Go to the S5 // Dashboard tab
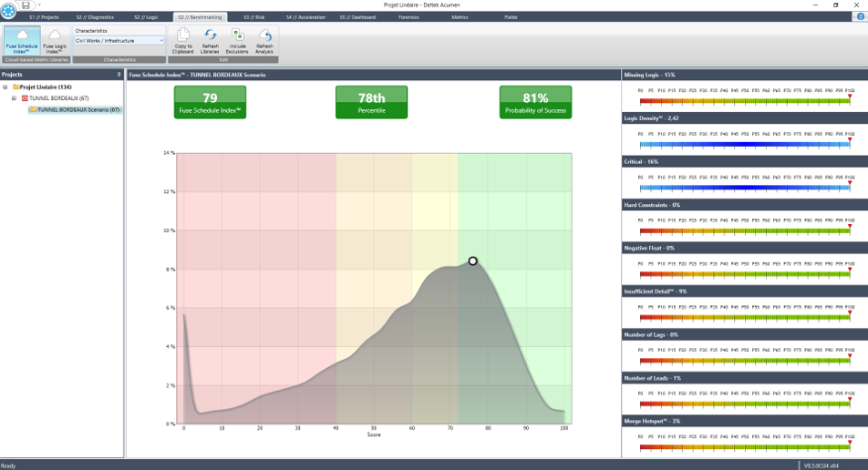Viewport: 868px width, 470px height. 357,17
